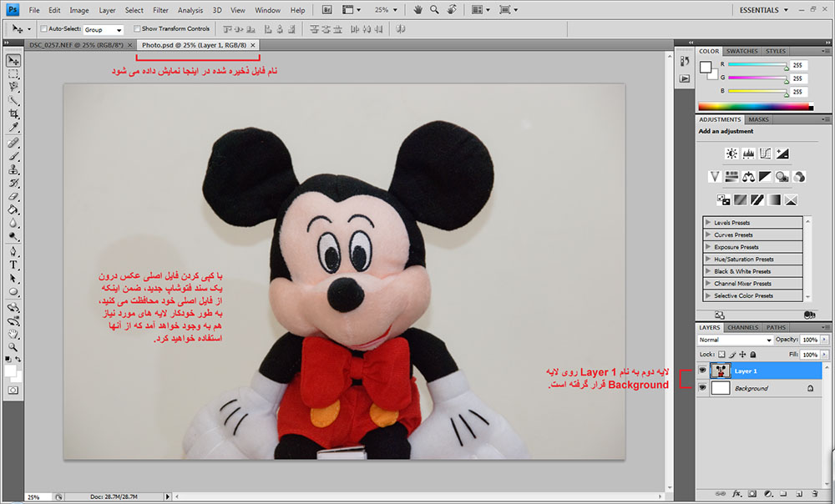Click the foreground color swatch in Color panel

[706, 67]
